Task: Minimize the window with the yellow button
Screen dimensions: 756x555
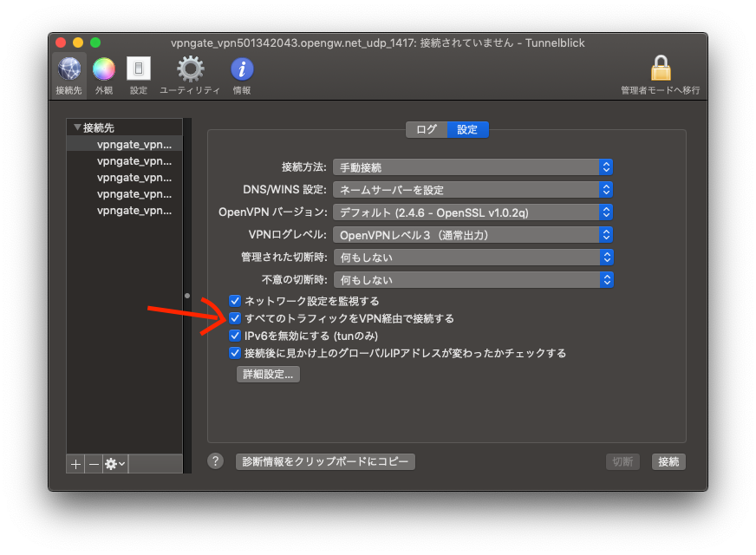Action: [78, 42]
